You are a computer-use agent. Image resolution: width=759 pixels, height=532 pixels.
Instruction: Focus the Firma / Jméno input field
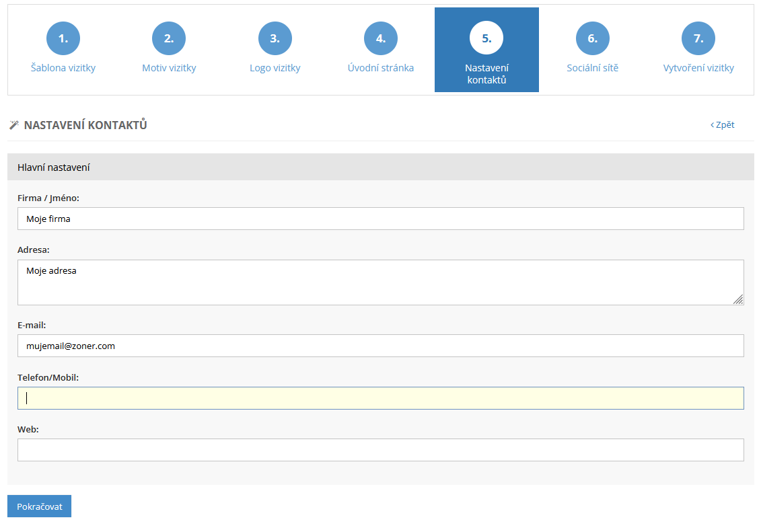(x=380, y=219)
